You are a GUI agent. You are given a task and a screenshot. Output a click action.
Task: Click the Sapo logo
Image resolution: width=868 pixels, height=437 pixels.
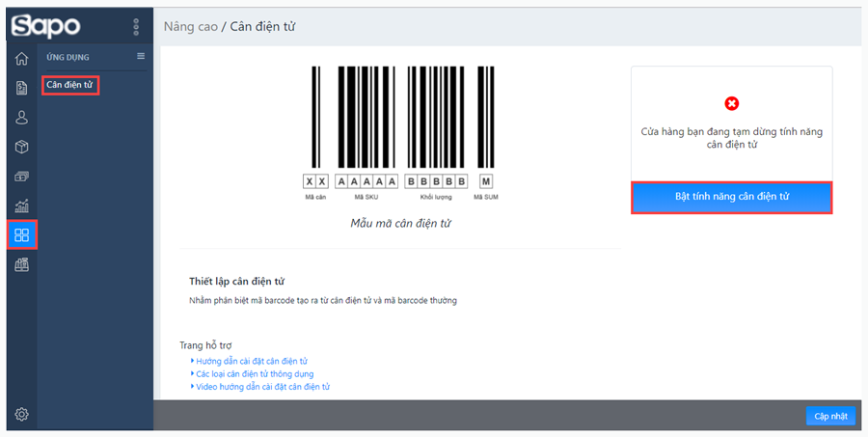tap(46, 25)
